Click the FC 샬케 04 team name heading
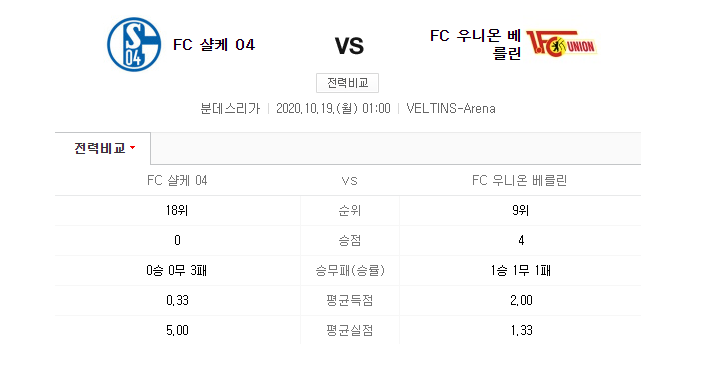Image resolution: width=706 pixels, height=369 pixels. pos(214,45)
